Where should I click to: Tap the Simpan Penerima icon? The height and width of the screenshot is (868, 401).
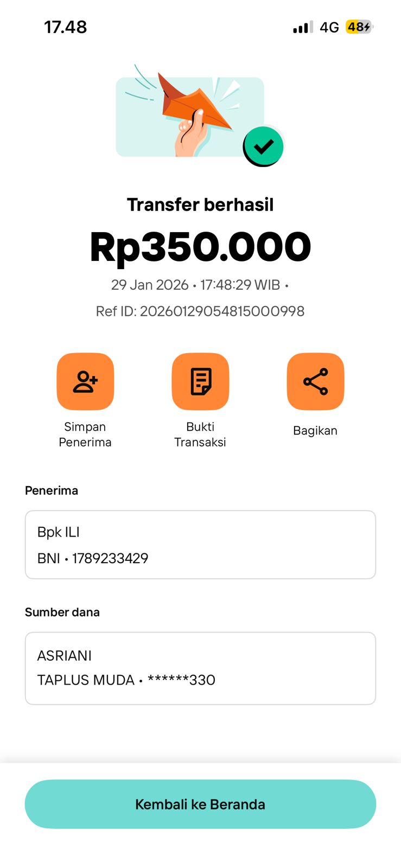85,381
